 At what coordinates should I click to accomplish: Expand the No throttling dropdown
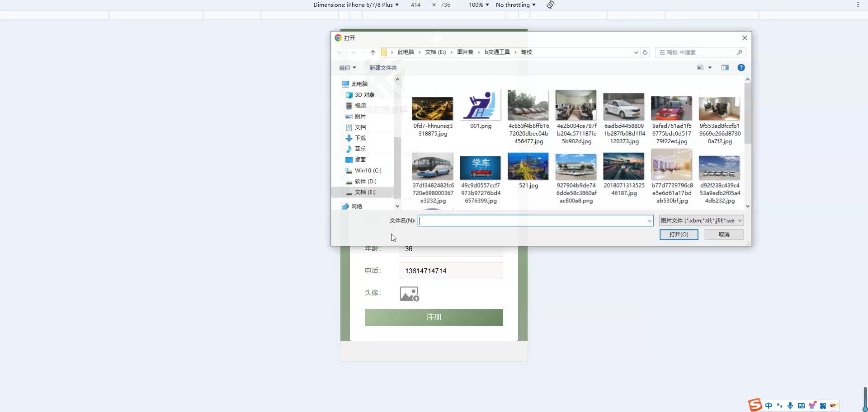[x=515, y=5]
